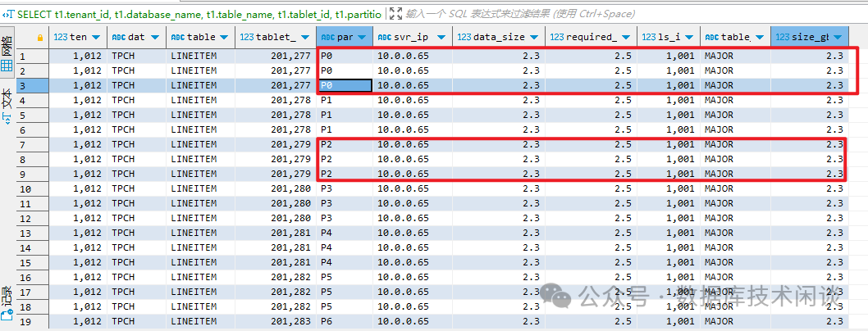Viewport: 868px width, 331px height.
Task: Switch to the 记录 (record) view tab
Action: pos(7,303)
